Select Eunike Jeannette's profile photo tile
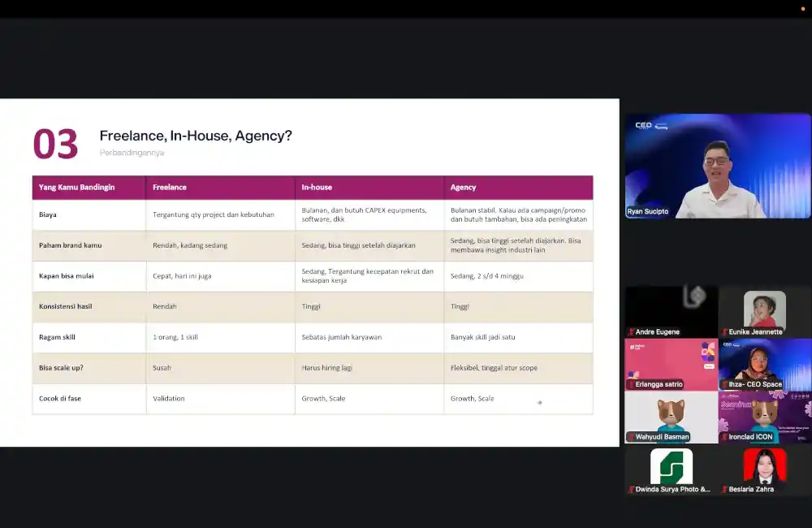The height and width of the screenshot is (528, 812). click(x=765, y=309)
